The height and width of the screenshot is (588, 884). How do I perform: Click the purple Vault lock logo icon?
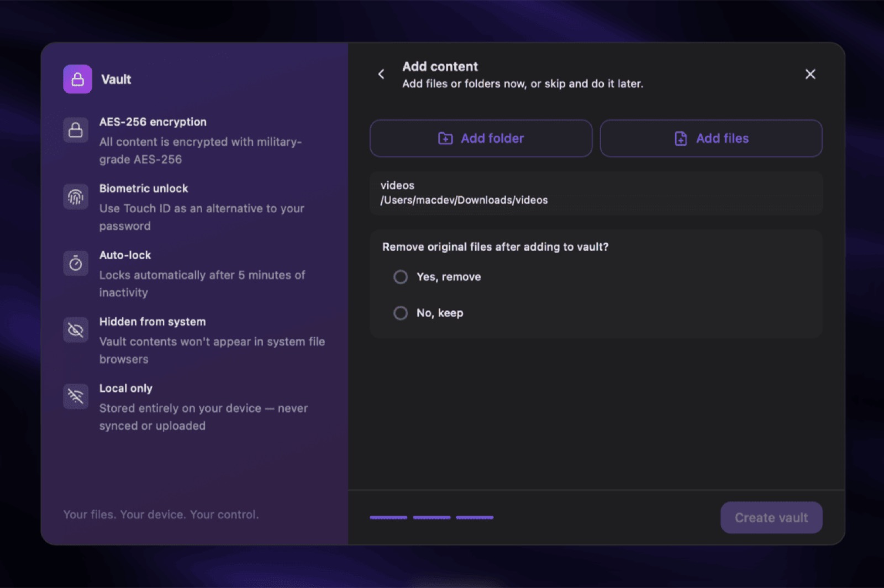(77, 79)
